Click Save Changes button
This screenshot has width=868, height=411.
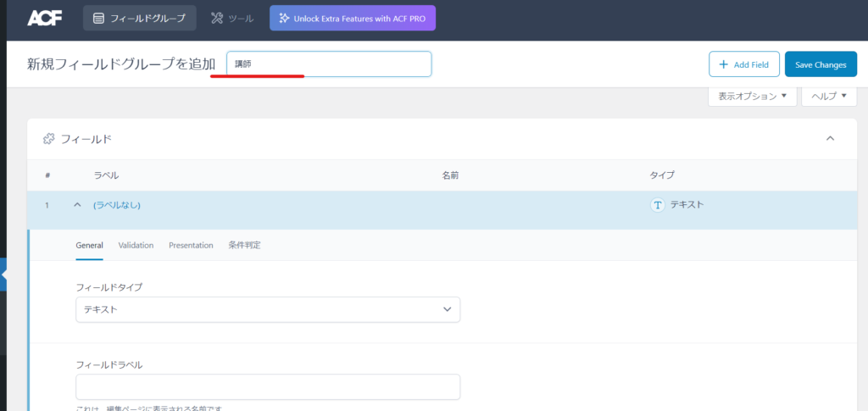[x=821, y=64]
